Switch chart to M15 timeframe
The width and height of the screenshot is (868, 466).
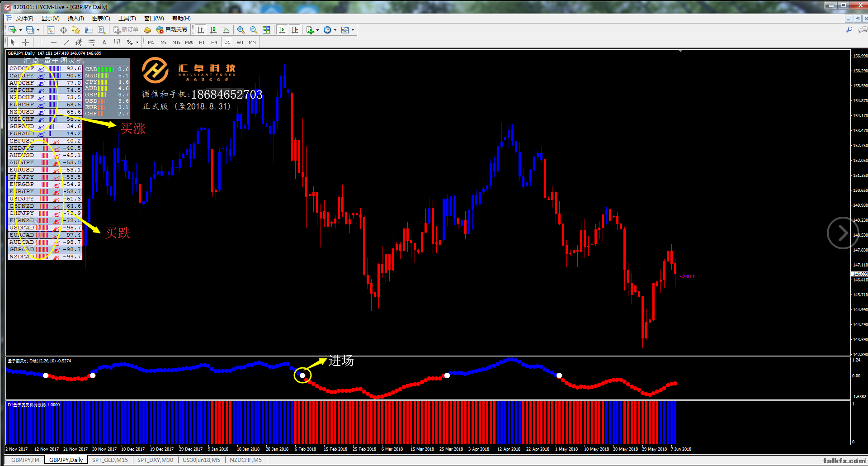(176, 42)
